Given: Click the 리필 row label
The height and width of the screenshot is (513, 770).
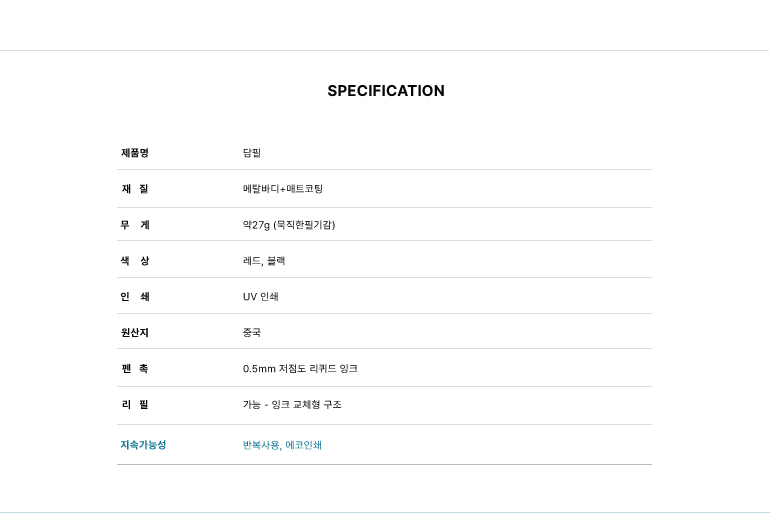Looking at the screenshot, I should [x=135, y=405].
